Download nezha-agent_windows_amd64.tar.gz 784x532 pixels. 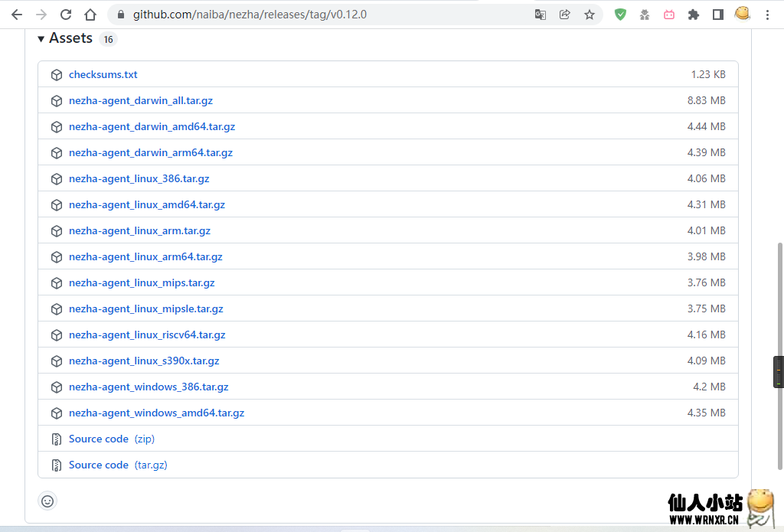156,413
